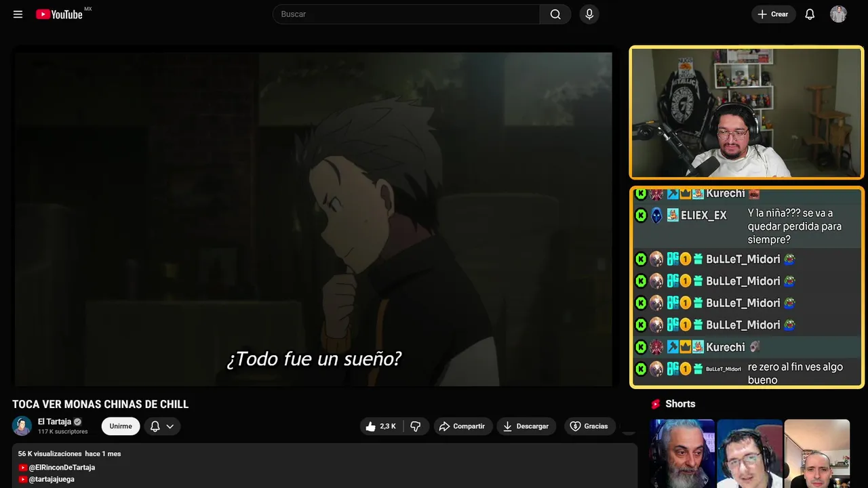Open notifications bell in top bar

coord(810,14)
